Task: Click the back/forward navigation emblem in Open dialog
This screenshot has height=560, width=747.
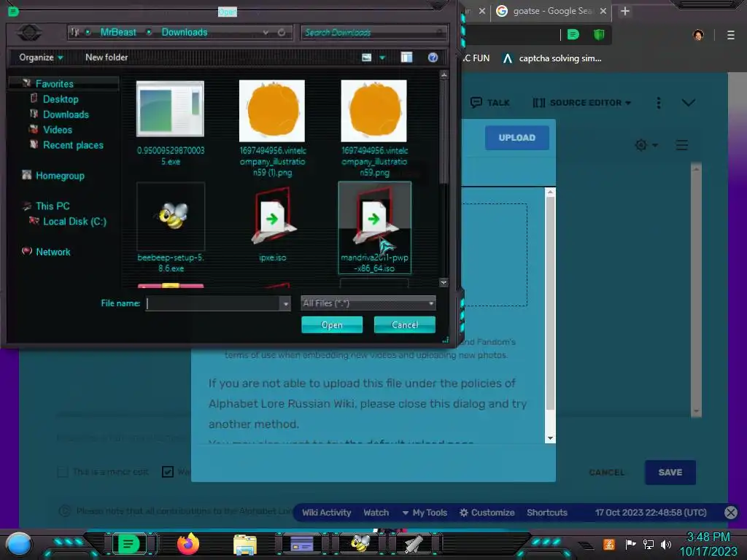Action: [29, 32]
